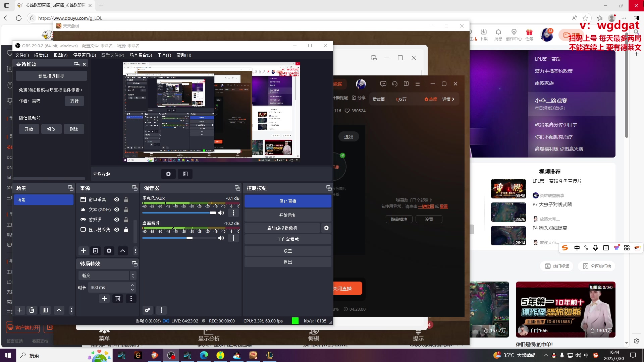Open source properties gear in the Sources panel

tap(109, 251)
